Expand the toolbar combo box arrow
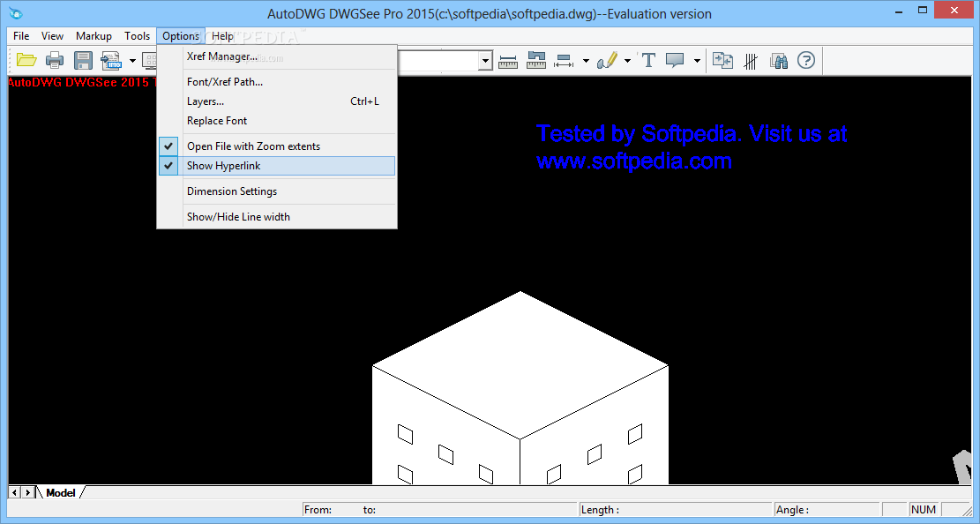The height and width of the screenshot is (524, 980). pyautogui.click(x=486, y=61)
